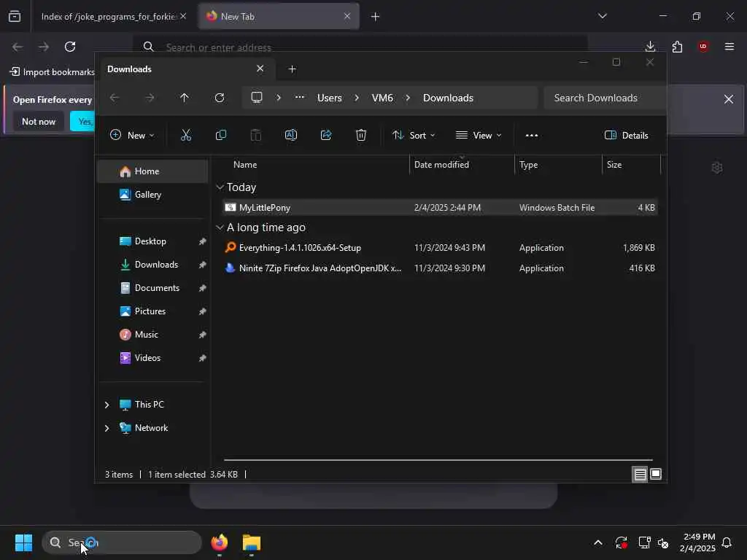Switch to large thumbnails view icon in status bar
Viewport: 747px width, 560px height.
pyautogui.click(x=656, y=474)
